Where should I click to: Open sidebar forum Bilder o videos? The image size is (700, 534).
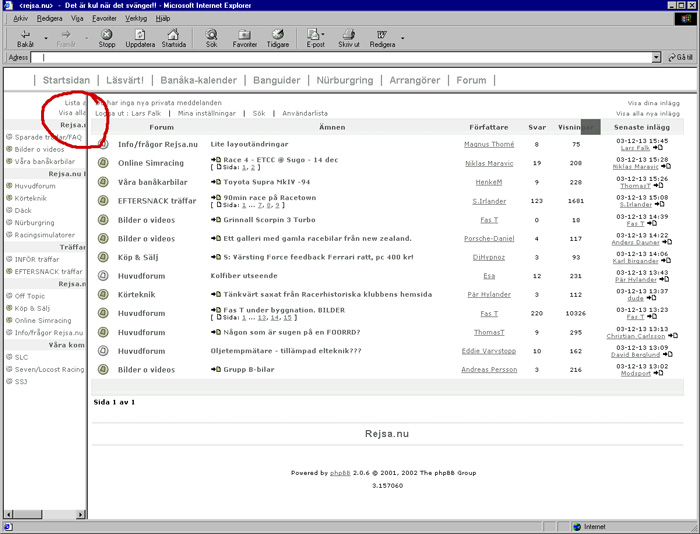point(39,149)
